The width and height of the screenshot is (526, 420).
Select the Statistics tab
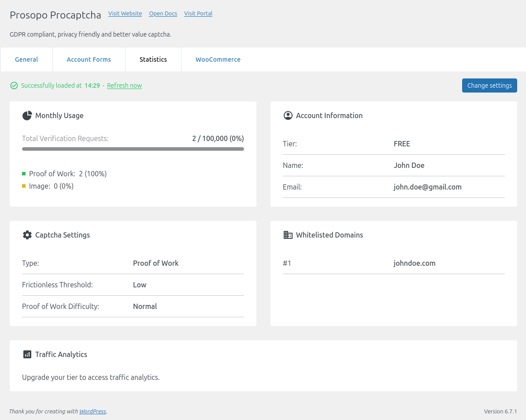153,59
